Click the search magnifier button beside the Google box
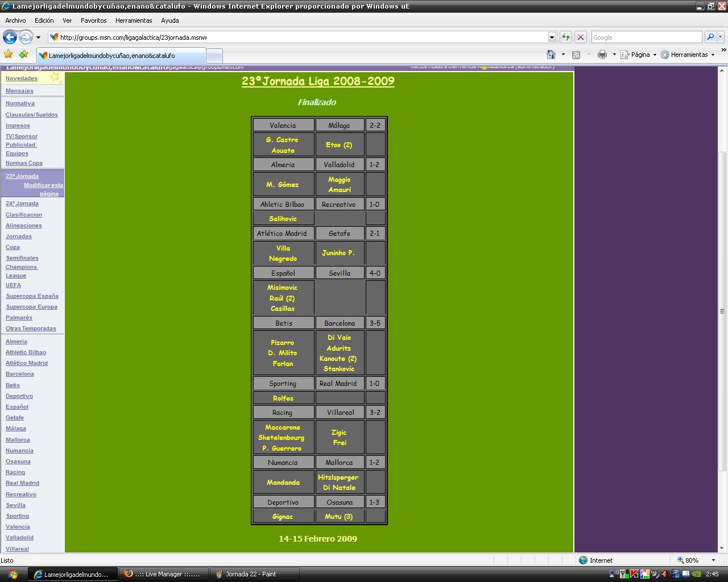Viewport: 728px width, 582px height. 710,38
